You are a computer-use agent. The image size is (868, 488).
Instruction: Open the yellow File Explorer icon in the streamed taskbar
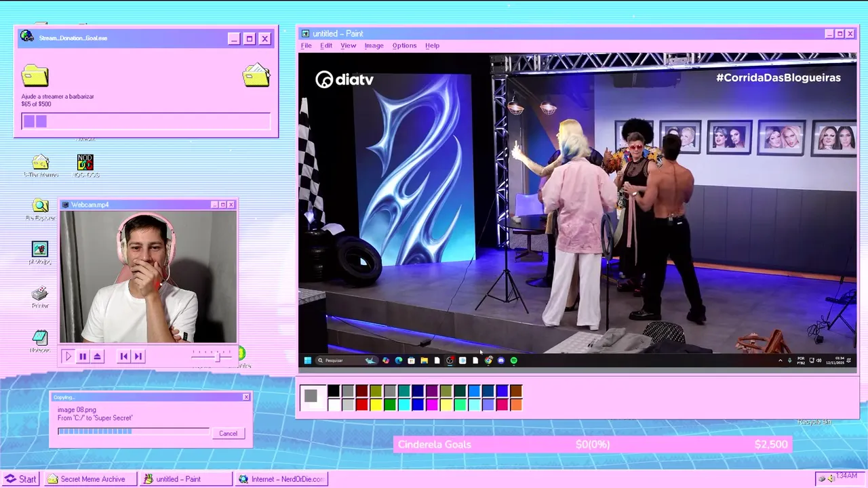pyautogui.click(x=424, y=361)
